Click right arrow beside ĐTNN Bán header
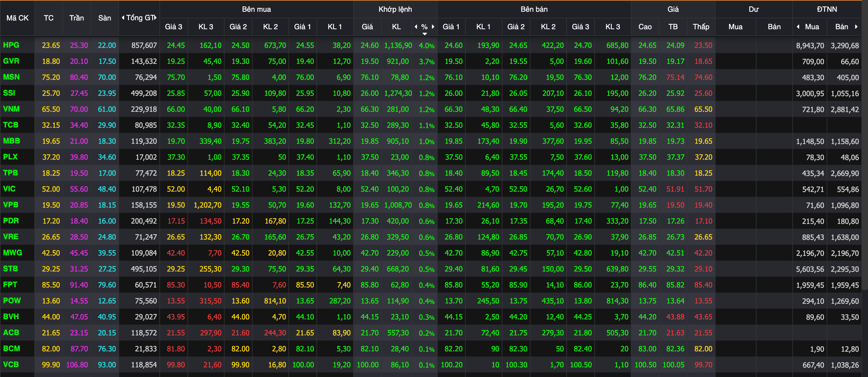The height and width of the screenshot is (377, 868). point(856,27)
